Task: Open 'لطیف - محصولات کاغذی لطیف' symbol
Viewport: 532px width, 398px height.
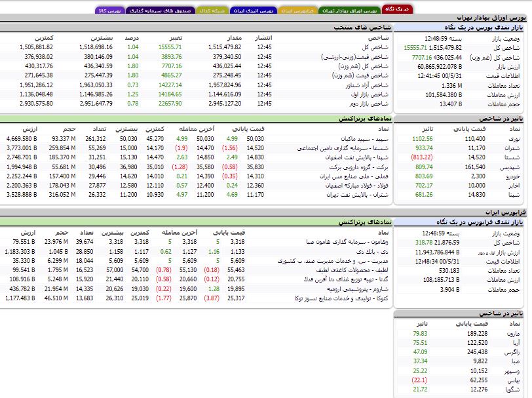Action: [352, 270]
